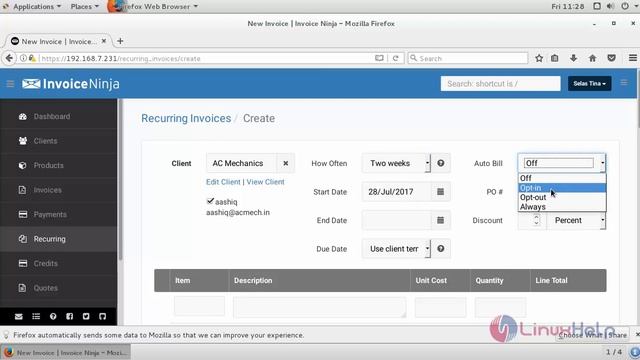Click the Dashboard gauge icon

(23, 117)
